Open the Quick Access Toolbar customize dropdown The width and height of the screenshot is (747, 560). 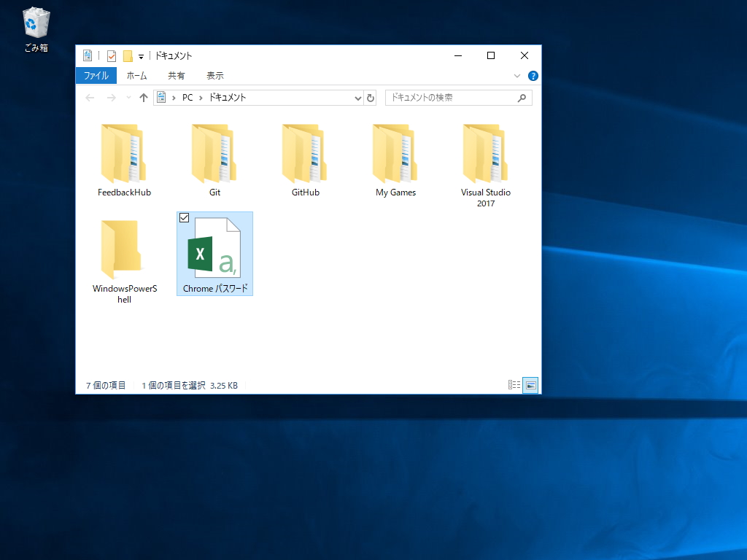click(141, 55)
